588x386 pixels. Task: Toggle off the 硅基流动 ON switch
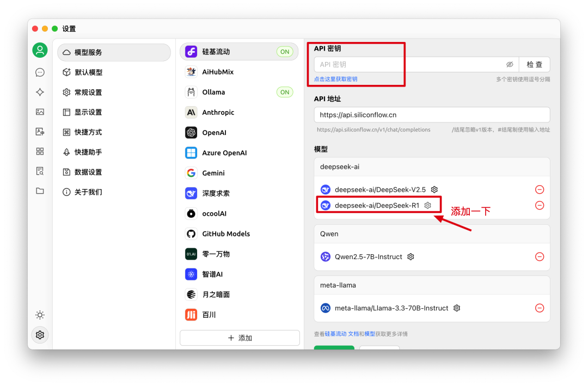pyautogui.click(x=284, y=51)
